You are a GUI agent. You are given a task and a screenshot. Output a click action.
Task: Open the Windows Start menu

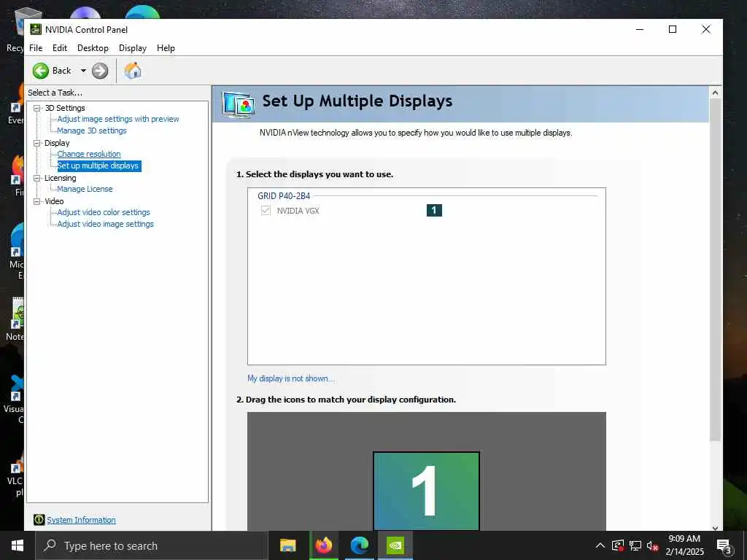18,545
